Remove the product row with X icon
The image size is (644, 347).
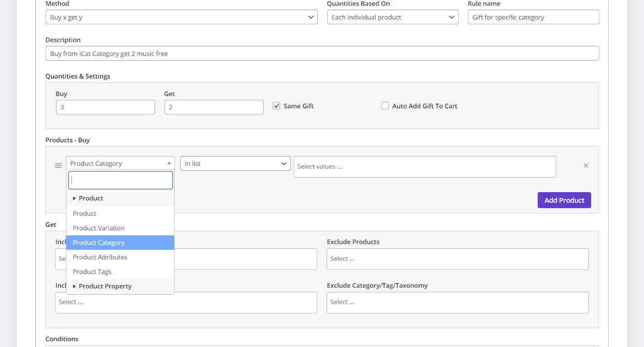(x=586, y=166)
